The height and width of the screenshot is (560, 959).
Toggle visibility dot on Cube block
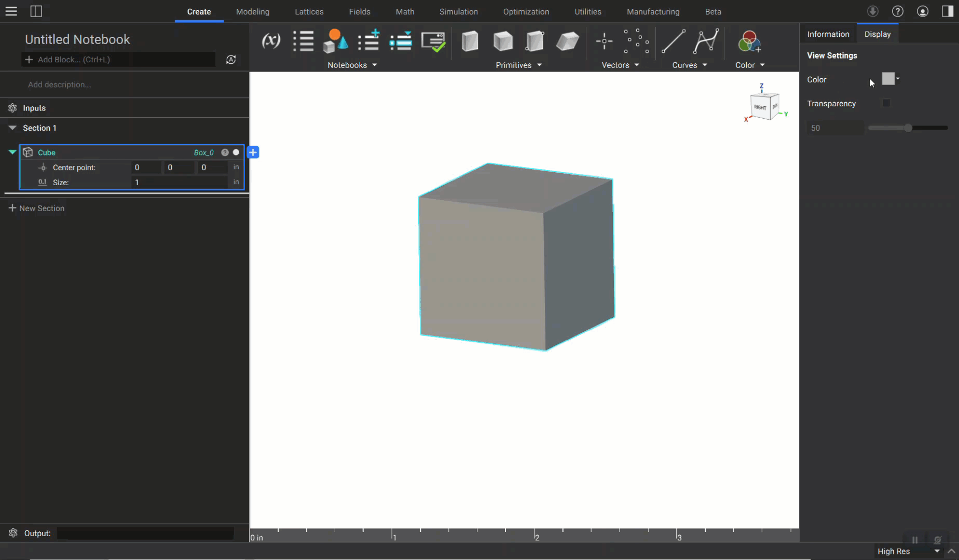click(x=236, y=152)
